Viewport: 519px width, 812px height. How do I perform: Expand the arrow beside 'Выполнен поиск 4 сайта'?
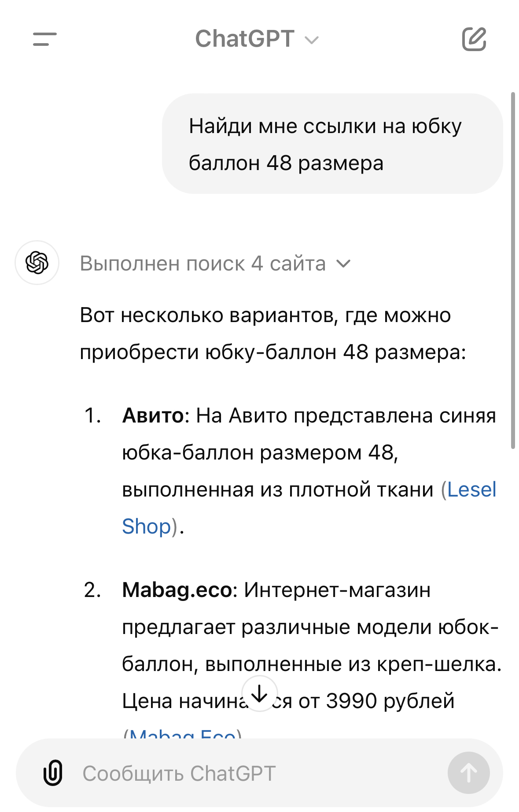coord(343,263)
